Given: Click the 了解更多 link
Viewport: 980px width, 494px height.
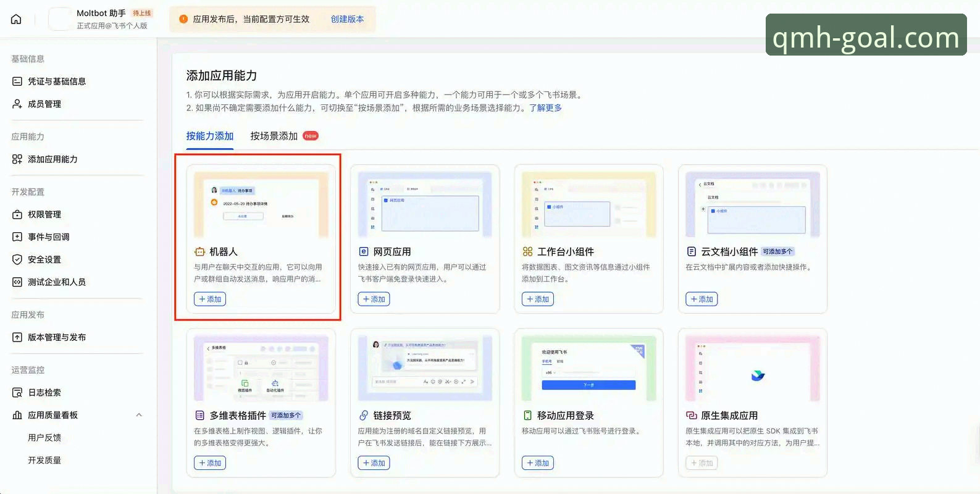Looking at the screenshot, I should 545,107.
